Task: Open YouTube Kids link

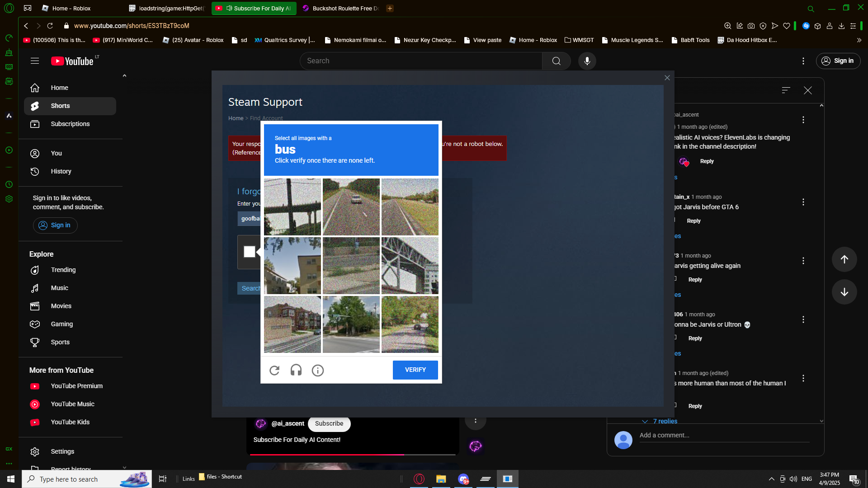Action: (70, 422)
